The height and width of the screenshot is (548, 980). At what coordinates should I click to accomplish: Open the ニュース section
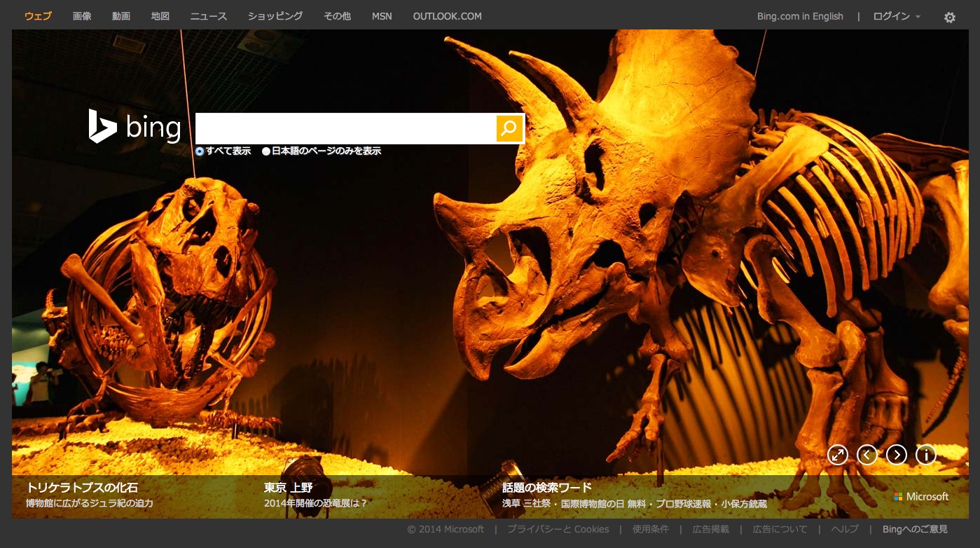[x=209, y=16]
